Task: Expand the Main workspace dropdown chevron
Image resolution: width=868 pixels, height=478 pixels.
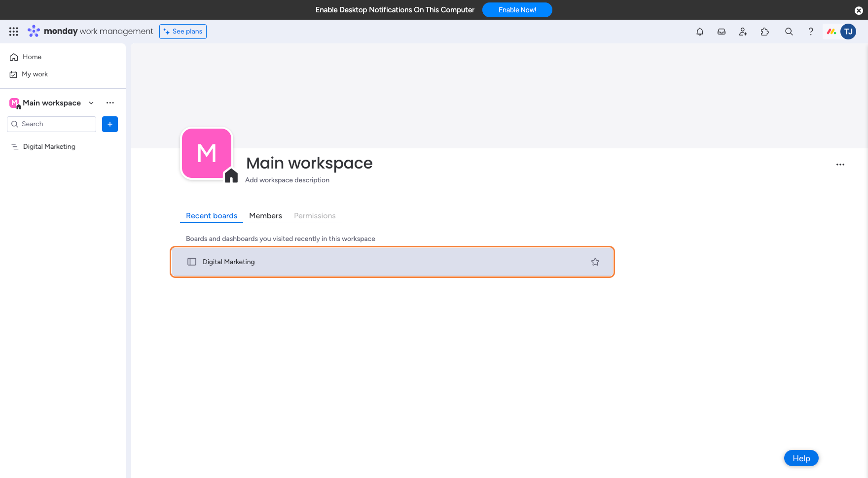Action: pos(91,103)
